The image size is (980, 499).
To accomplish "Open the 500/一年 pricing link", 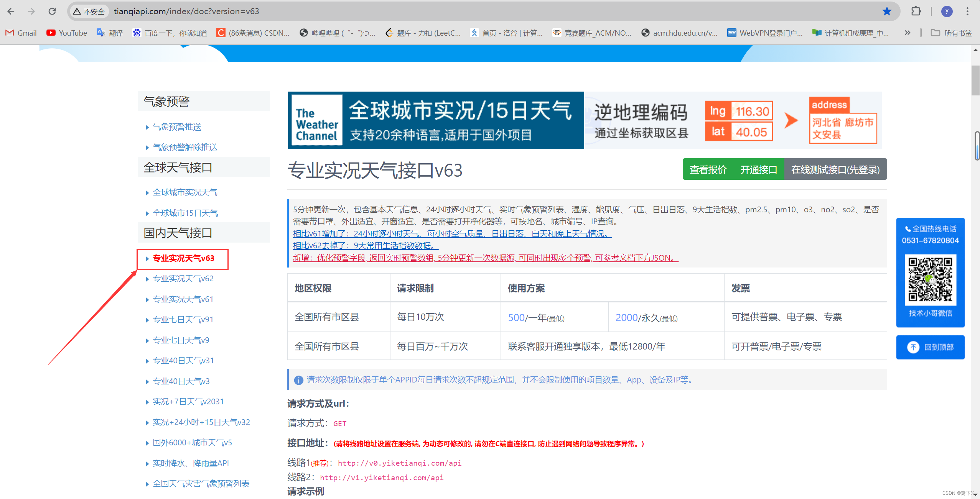I will pyautogui.click(x=516, y=318).
